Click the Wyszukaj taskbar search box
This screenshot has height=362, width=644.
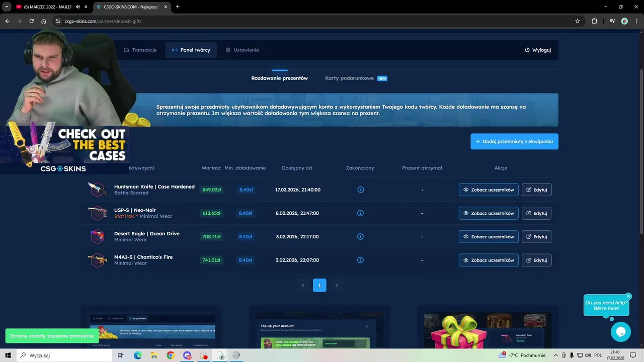[64, 355]
